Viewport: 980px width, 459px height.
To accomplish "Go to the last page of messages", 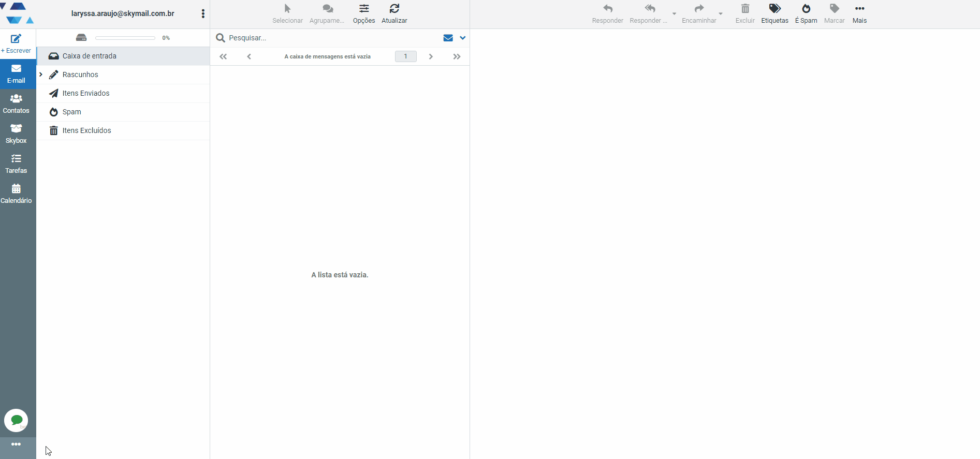I will coord(457,56).
